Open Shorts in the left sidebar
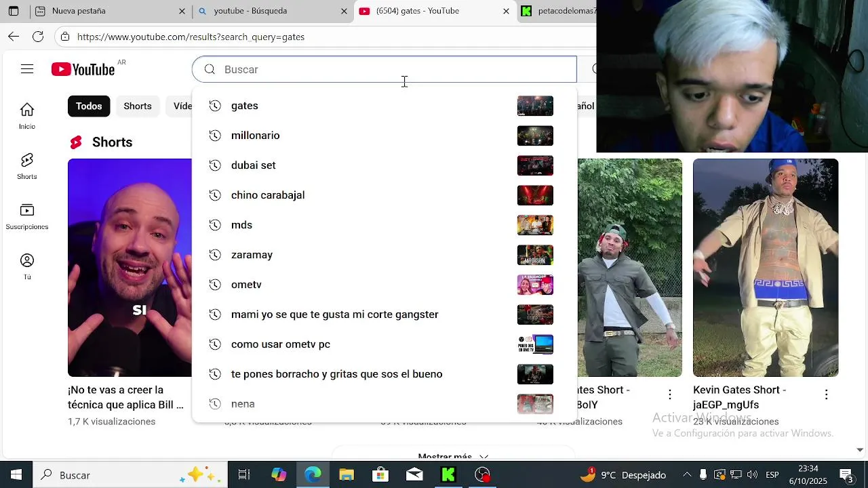 27,167
